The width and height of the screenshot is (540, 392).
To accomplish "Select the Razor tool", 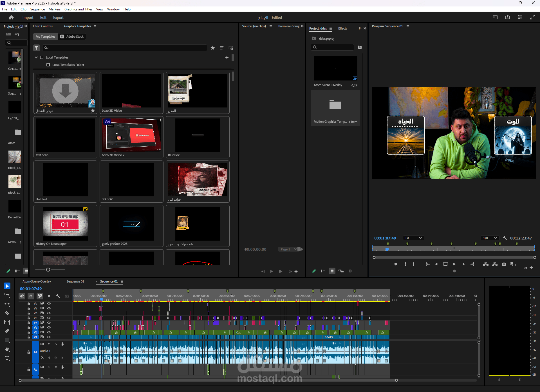I will 7,313.
